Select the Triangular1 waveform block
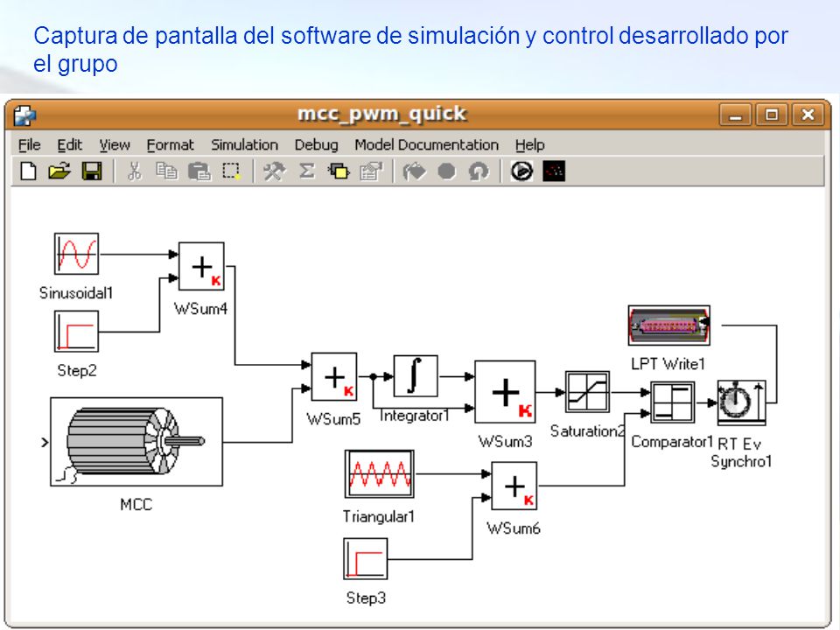This screenshot has height=630, width=840. (x=379, y=474)
